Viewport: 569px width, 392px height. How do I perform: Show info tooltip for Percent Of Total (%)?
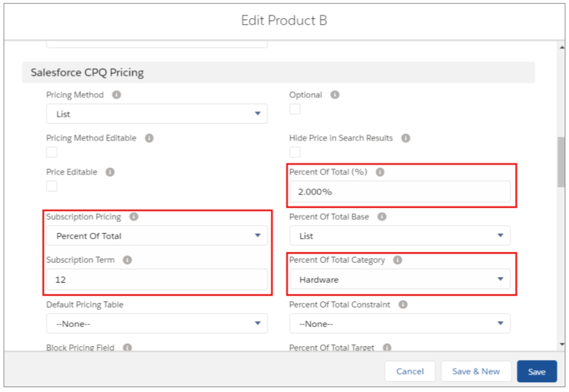(380, 172)
